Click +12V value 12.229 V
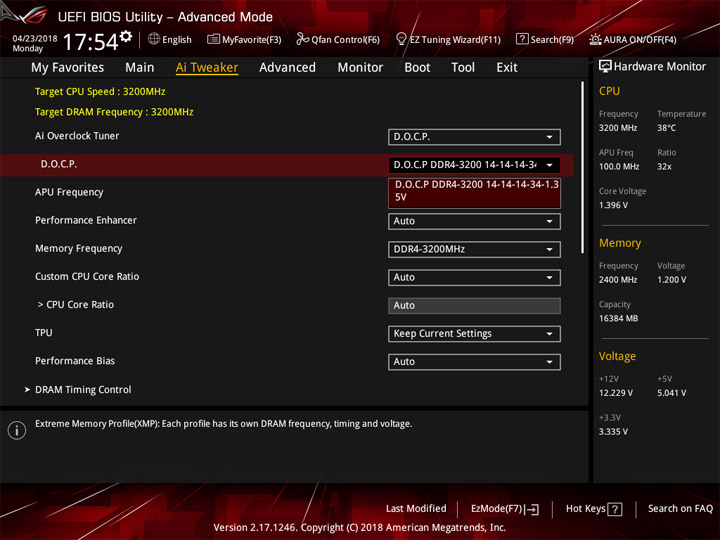The image size is (720, 540). coord(615,393)
